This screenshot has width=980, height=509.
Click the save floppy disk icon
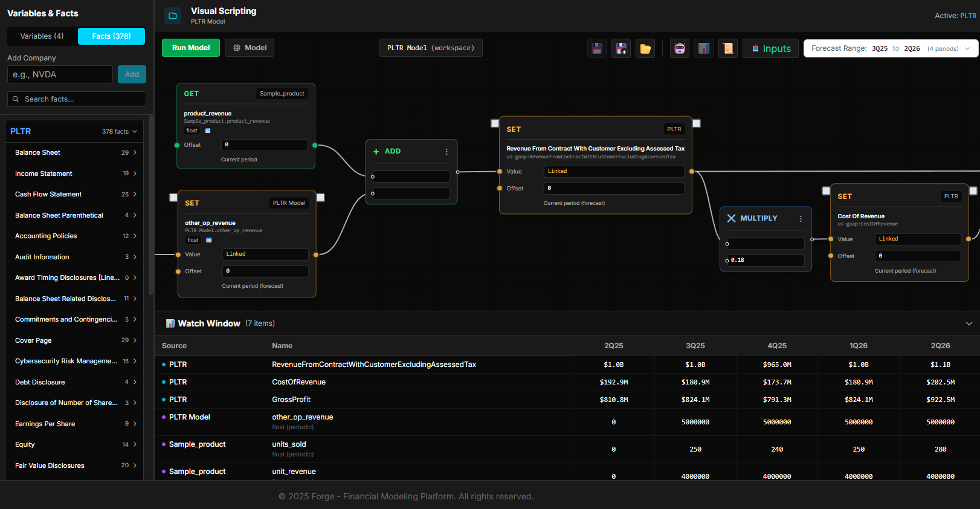(597, 48)
